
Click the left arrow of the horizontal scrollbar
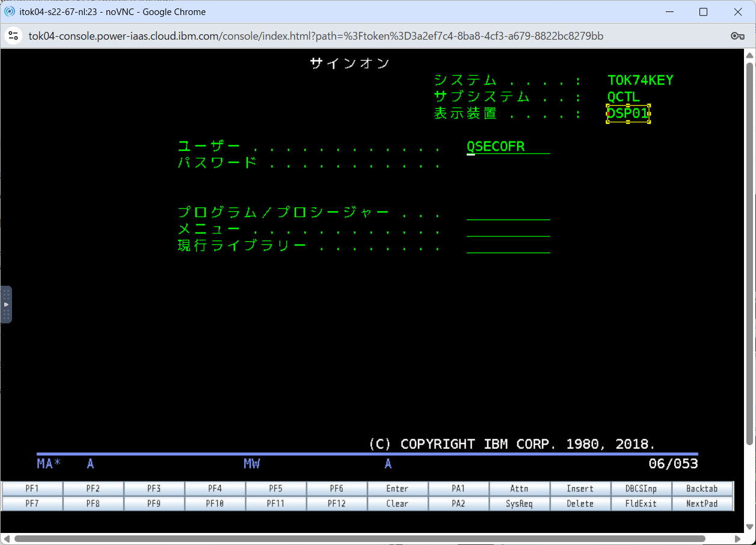coord(5,539)
